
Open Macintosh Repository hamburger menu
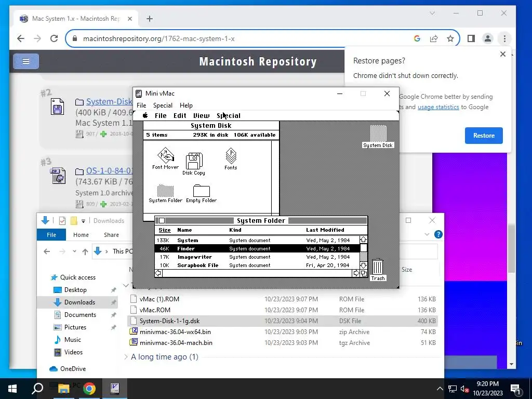26,61
